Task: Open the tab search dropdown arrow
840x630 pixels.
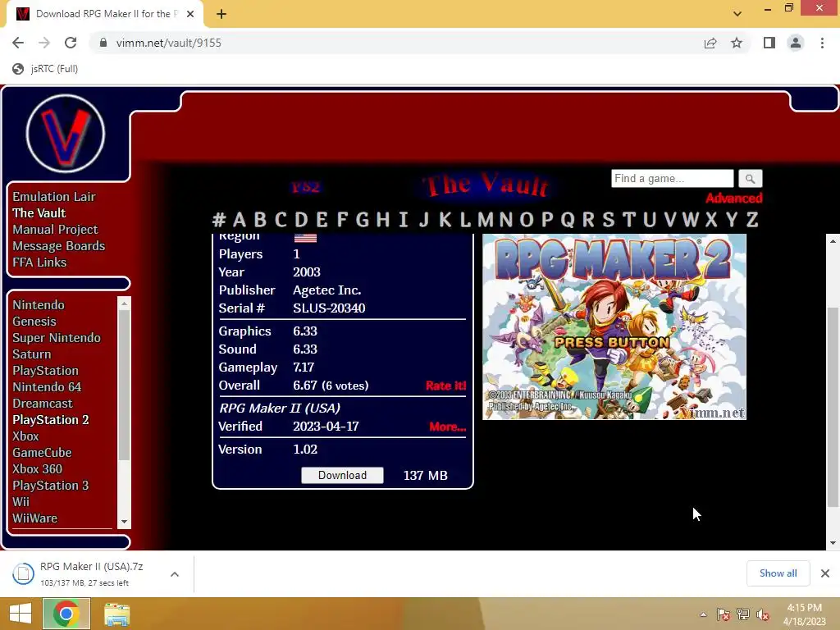Action: [x=737, y=14]
